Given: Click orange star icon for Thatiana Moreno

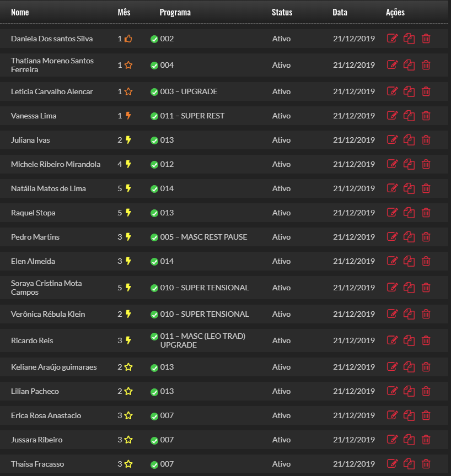Looking at the screenshot, I should (128, 65).
